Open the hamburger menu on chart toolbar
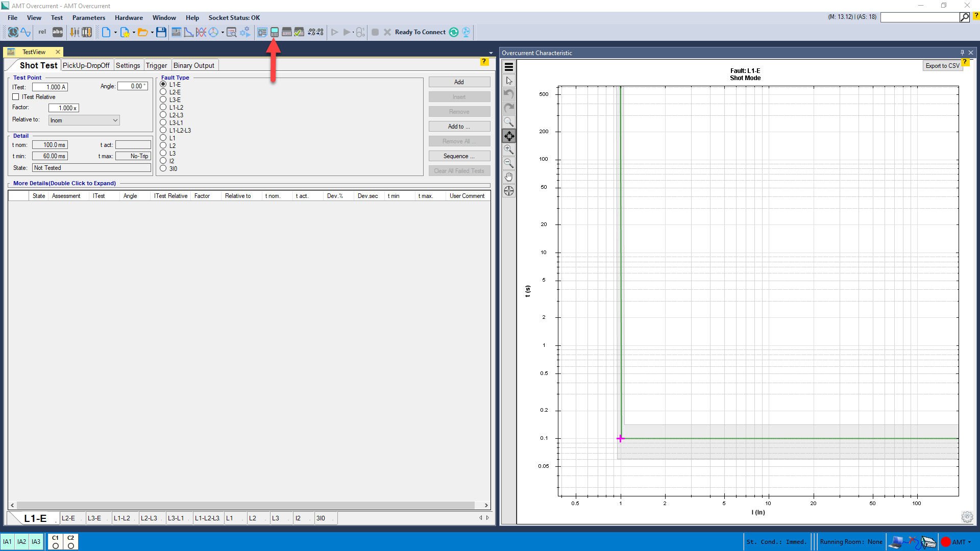This screenshot has width=980, height=551. [x=509, y=67]
